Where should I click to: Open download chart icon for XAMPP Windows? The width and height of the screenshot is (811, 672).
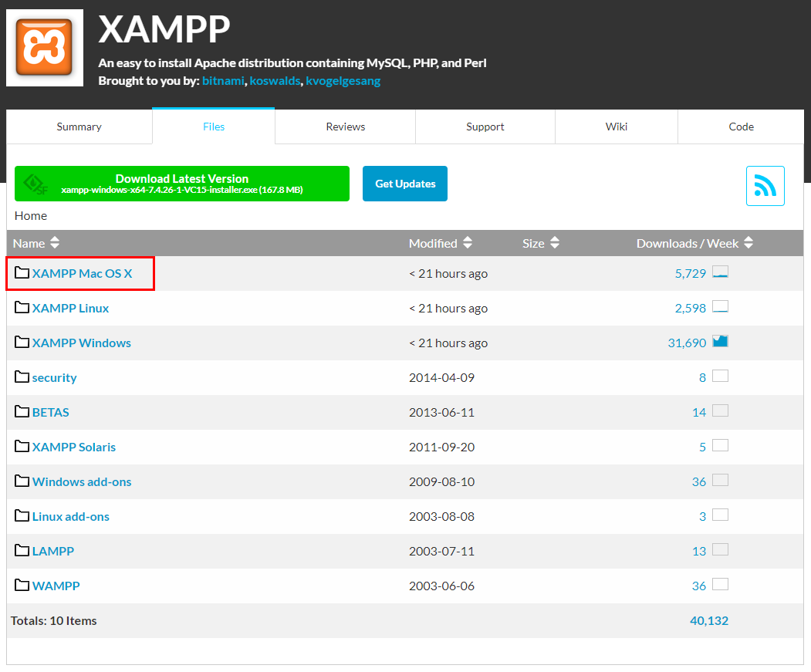(720, 341)
